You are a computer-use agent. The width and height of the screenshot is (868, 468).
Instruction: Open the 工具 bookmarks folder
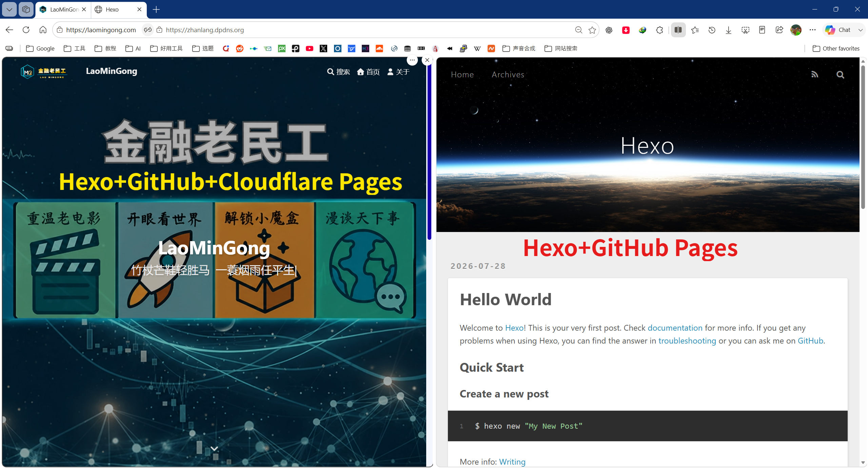click(75, 48)
